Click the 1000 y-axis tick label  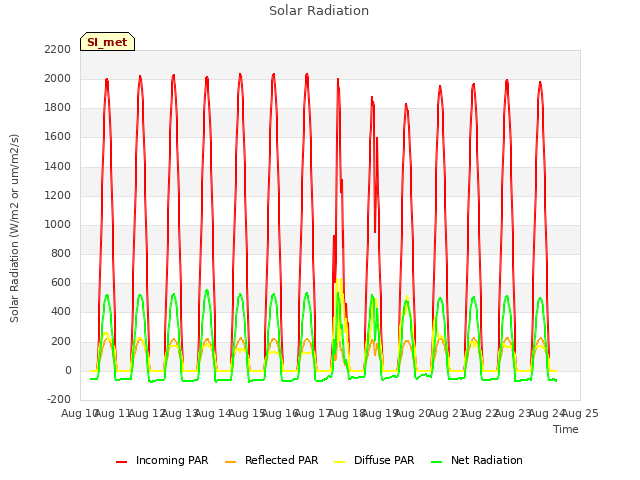click(58, 224)
